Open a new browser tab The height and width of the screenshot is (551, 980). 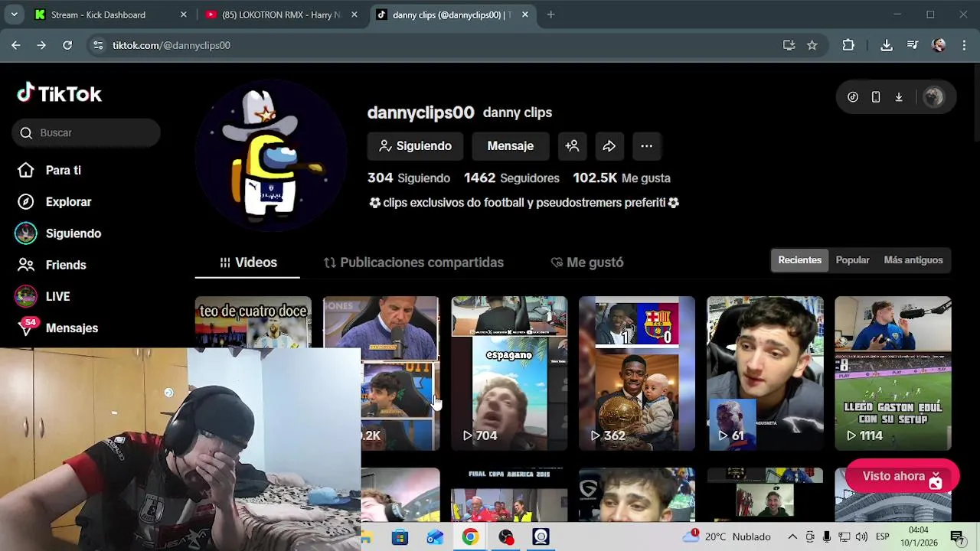[550, 15]
